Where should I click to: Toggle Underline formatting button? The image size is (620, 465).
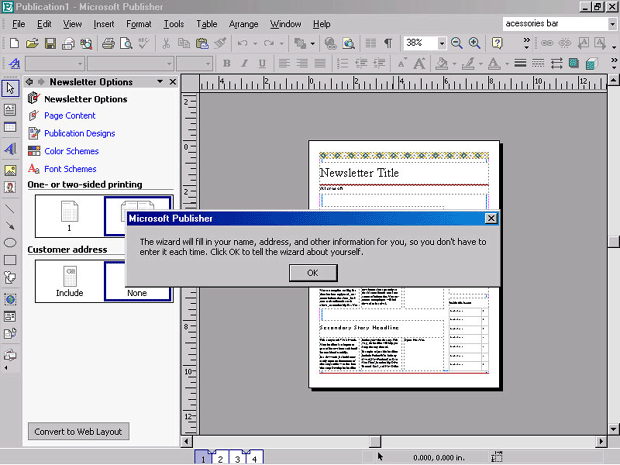coord(262,63)
